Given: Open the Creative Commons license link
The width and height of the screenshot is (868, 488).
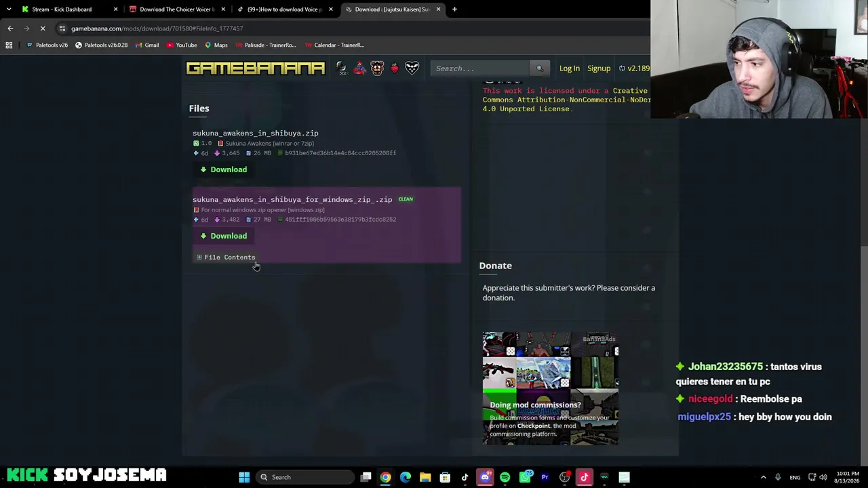Looking at the screenshot, I should coord(566,100).
